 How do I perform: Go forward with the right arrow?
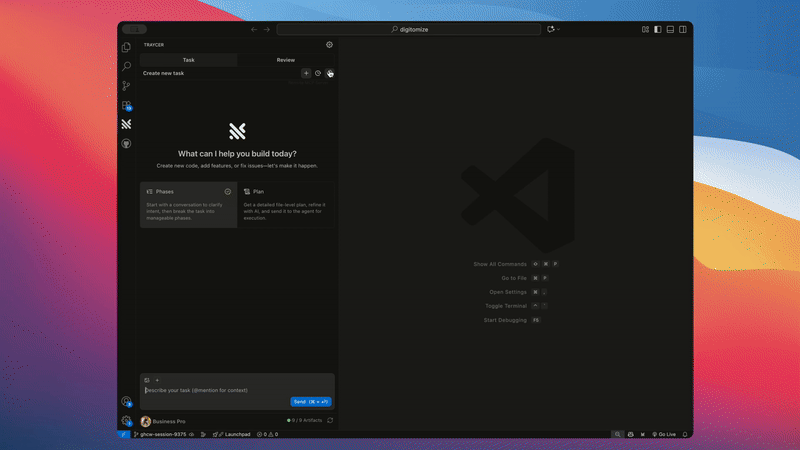pos(266,30)
